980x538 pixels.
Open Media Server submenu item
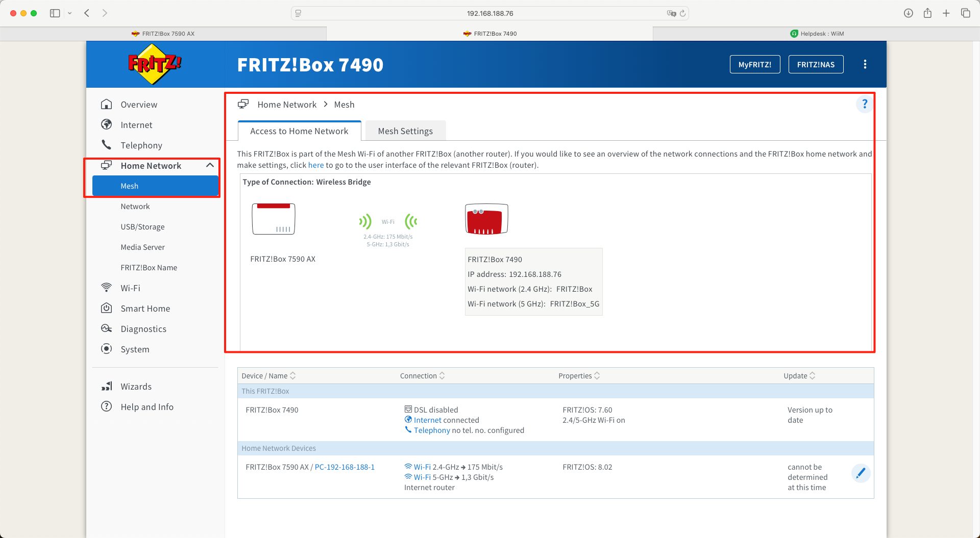point(142,247)
